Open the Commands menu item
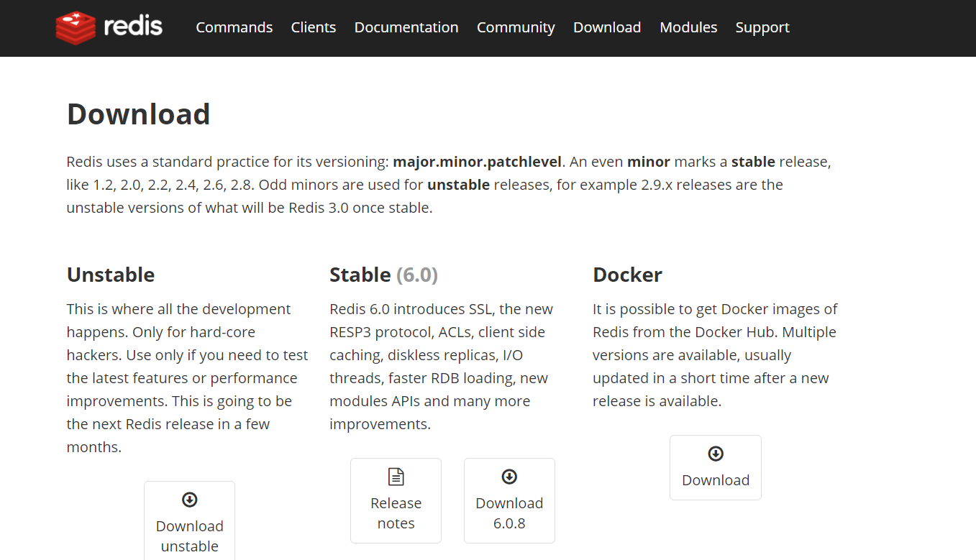The height and width of the screenshot is (560, 976). [234, 27]
